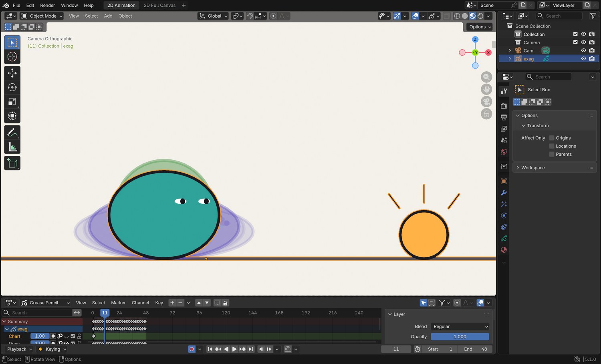Open the Window menu
The image size is (601, 364).
point(69,5)
